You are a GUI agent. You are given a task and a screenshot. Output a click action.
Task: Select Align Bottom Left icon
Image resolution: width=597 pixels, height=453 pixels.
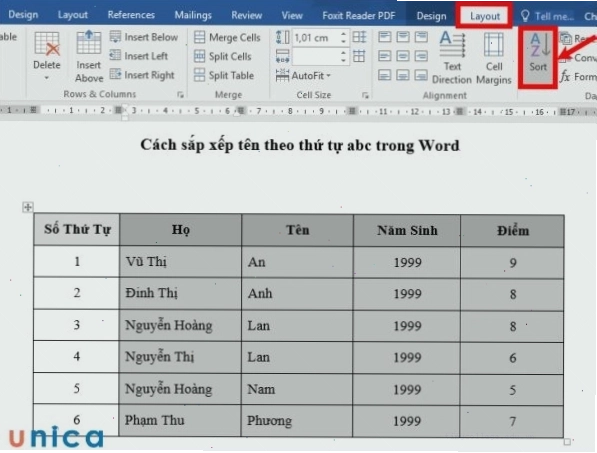pos(385,75)
